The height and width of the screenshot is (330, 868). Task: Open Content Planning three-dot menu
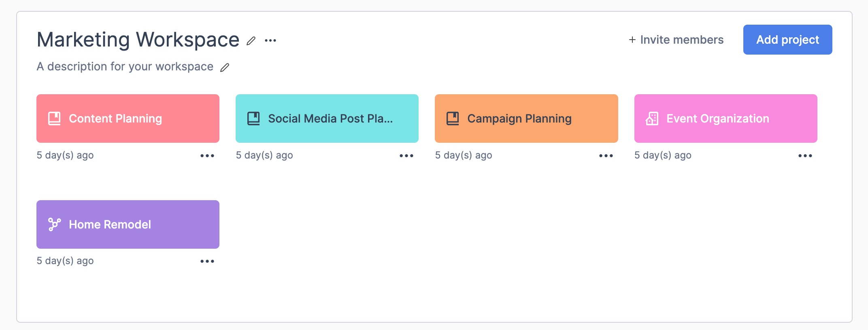coord(207,156)
